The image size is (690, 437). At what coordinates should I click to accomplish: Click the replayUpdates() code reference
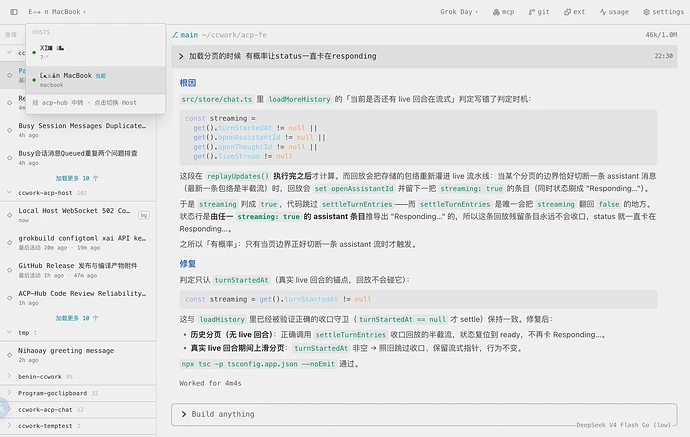(237, 176)
